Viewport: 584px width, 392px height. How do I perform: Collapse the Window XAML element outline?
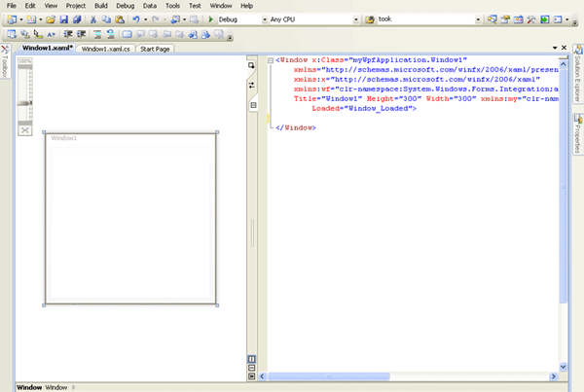point(270,60)
